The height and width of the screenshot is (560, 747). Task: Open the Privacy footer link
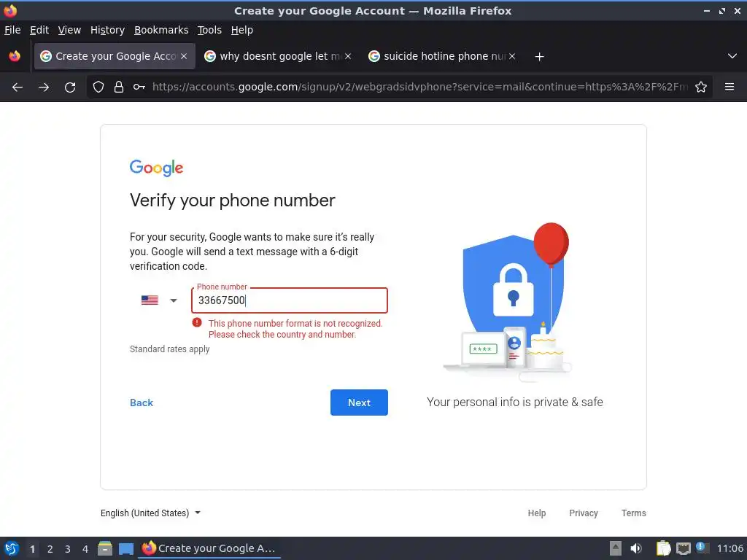coord(584,513)
